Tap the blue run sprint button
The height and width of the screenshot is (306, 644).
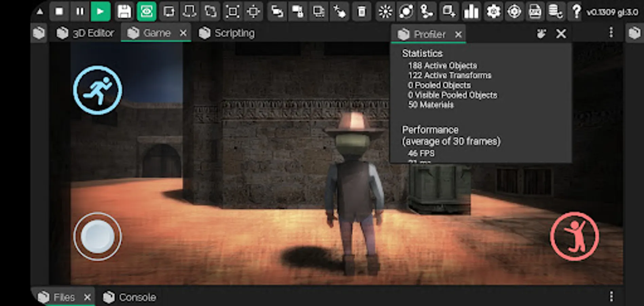tap(98, 90)
